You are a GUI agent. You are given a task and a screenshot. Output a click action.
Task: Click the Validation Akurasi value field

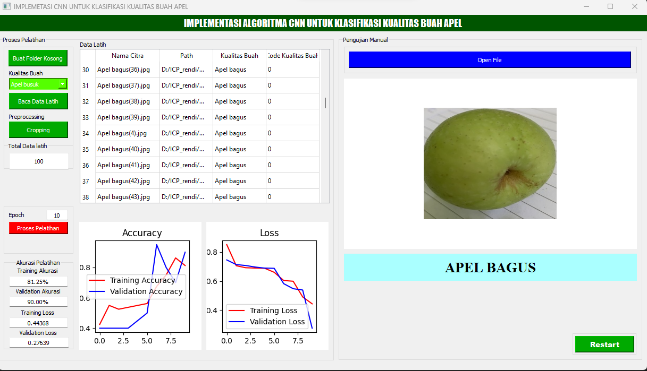coord(38,302)
